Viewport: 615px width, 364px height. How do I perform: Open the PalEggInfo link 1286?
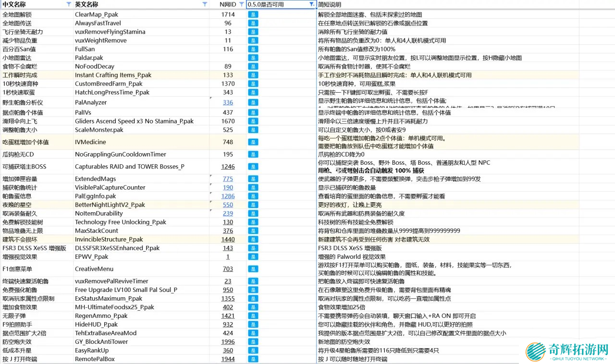228,196
